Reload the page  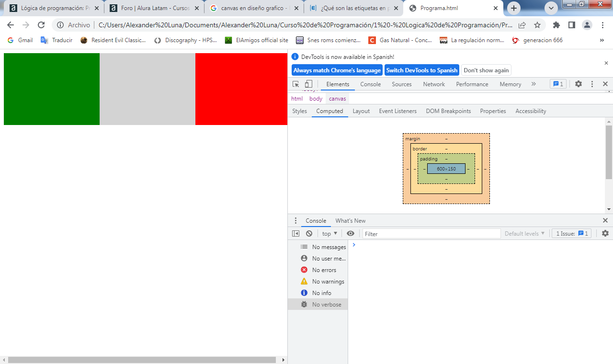[41, 25]
